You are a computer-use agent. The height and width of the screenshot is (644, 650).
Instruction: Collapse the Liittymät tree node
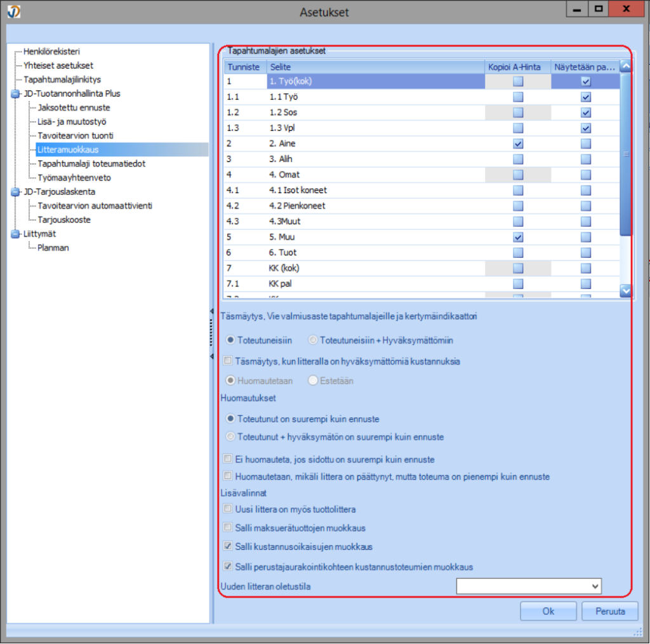(15, 234)
